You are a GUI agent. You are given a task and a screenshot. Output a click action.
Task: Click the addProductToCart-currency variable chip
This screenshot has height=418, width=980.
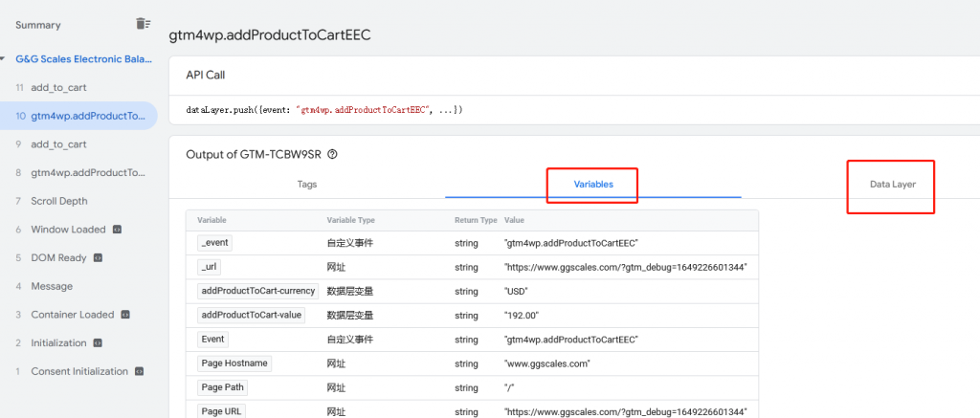point(257,291)
